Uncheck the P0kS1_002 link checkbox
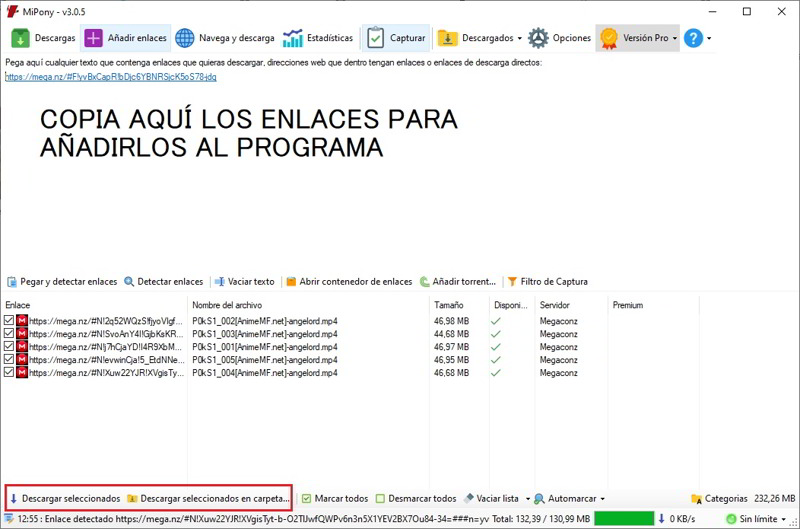This screenshot has height=529, width=800. (10, 321)
